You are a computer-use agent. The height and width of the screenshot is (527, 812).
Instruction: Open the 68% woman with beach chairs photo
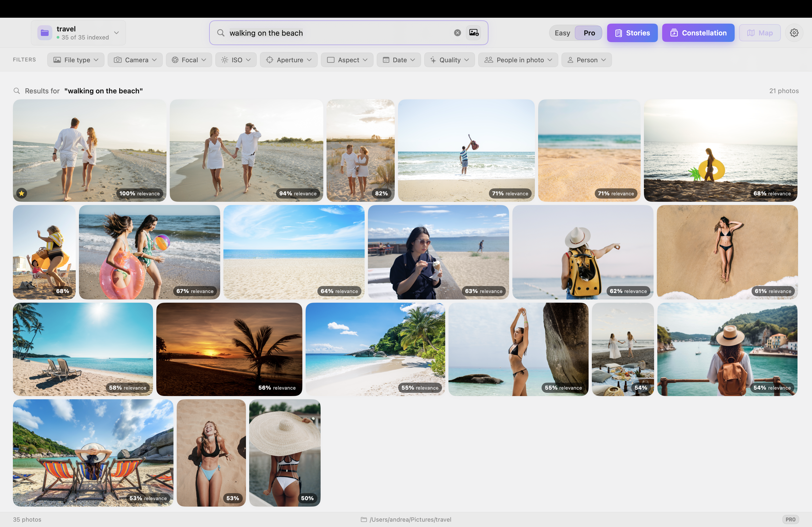click(44, 252)
